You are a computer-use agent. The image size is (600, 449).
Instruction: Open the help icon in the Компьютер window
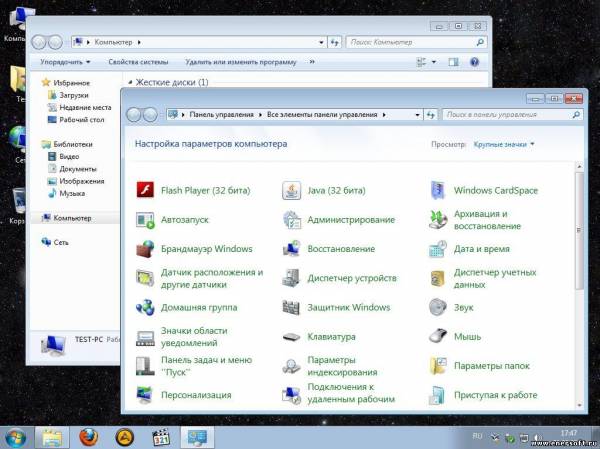point(474,62)
